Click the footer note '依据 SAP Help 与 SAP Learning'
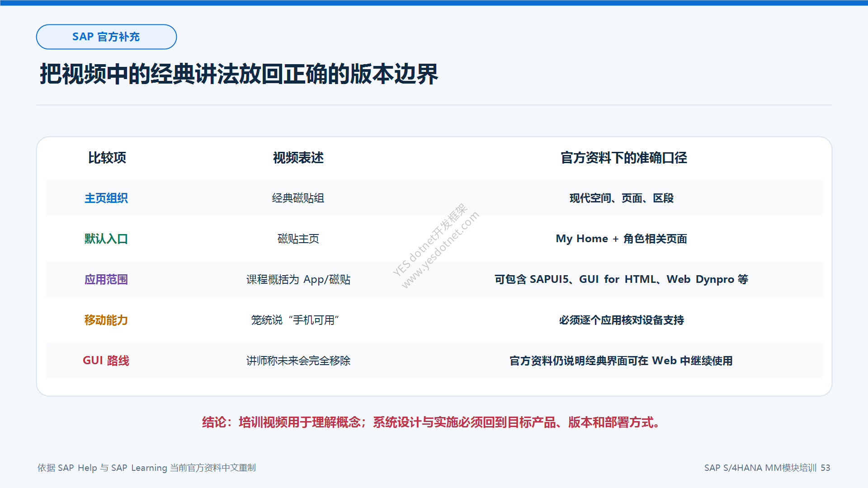Image resolution: width=868 pixels, height=488 pixels. tap(147, 468)
